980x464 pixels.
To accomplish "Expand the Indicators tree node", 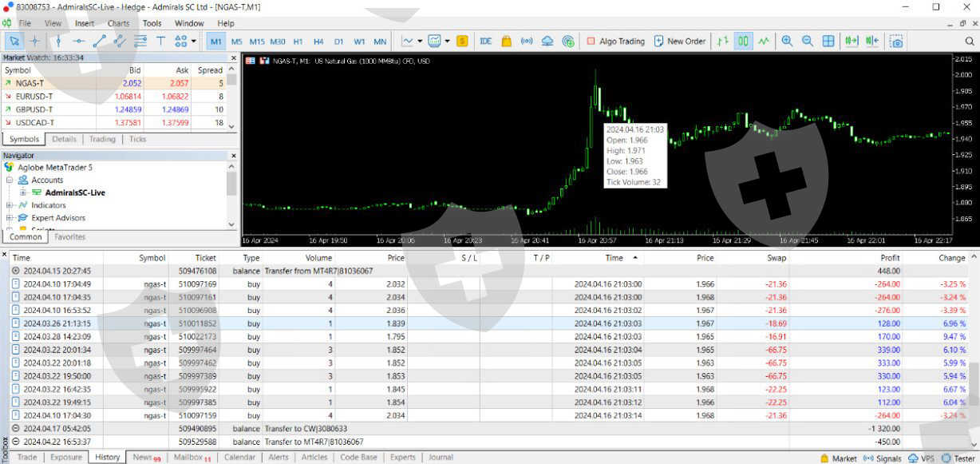I will coord(10,205).
